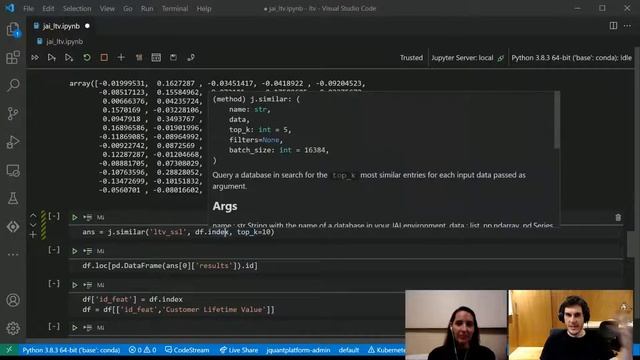This screenshot has width=640, height=360.
Task: Split the editor to the right
Action: 613,26
